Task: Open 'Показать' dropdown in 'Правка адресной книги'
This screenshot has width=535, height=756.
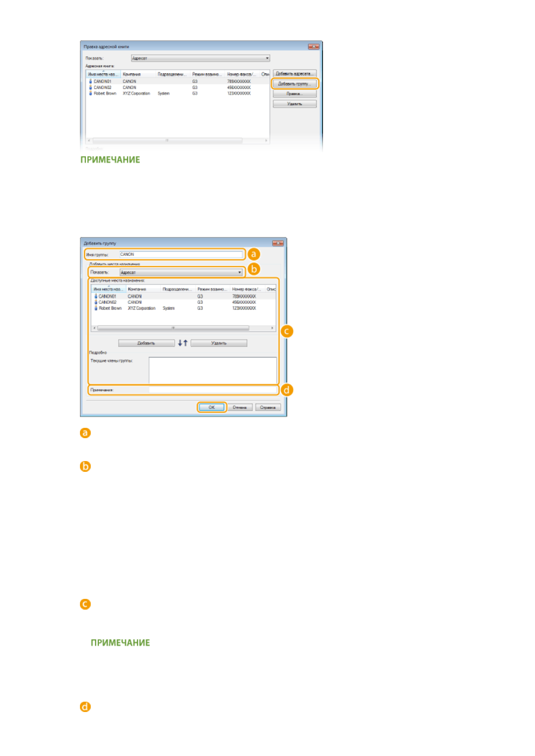Action: 200,58
